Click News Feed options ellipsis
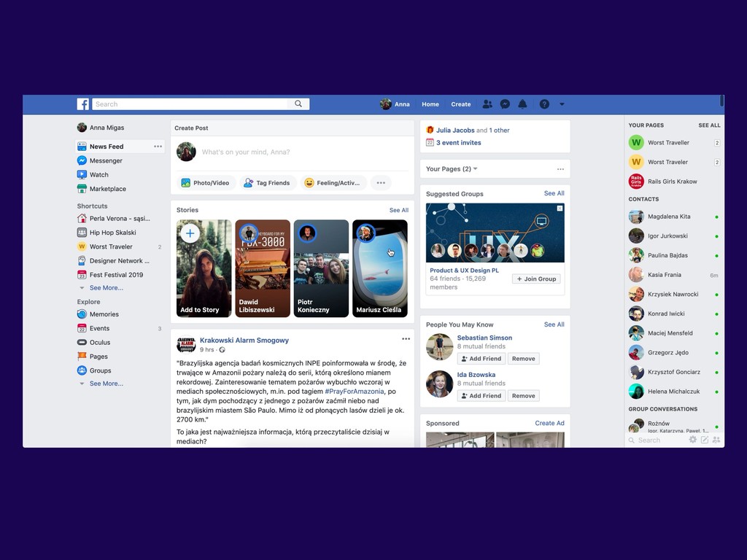Screen dimensions: 747x560 point(158,147)
